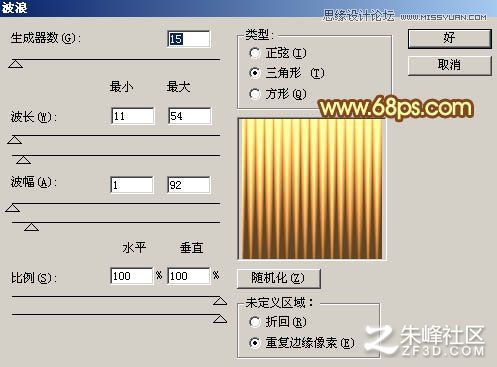Click the 生成器数 field showing 15
The width and height of the screenshot is (497, 367).
click(x=189, y=39)
